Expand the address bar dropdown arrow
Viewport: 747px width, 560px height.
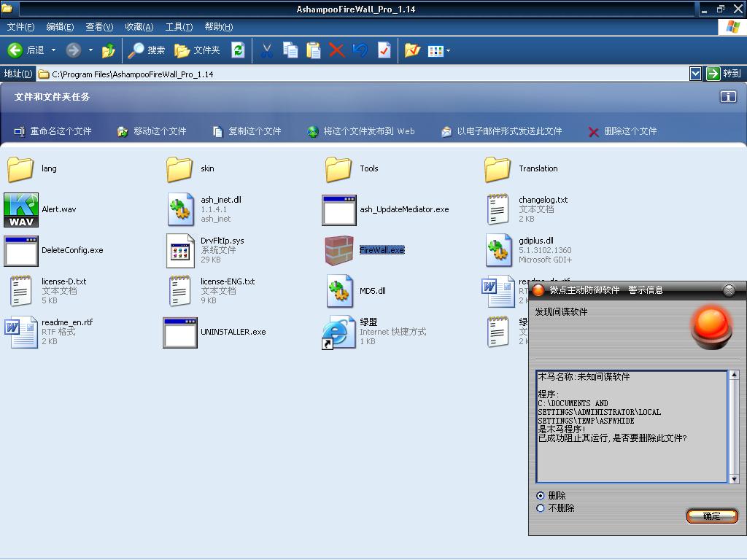point(695,74)
